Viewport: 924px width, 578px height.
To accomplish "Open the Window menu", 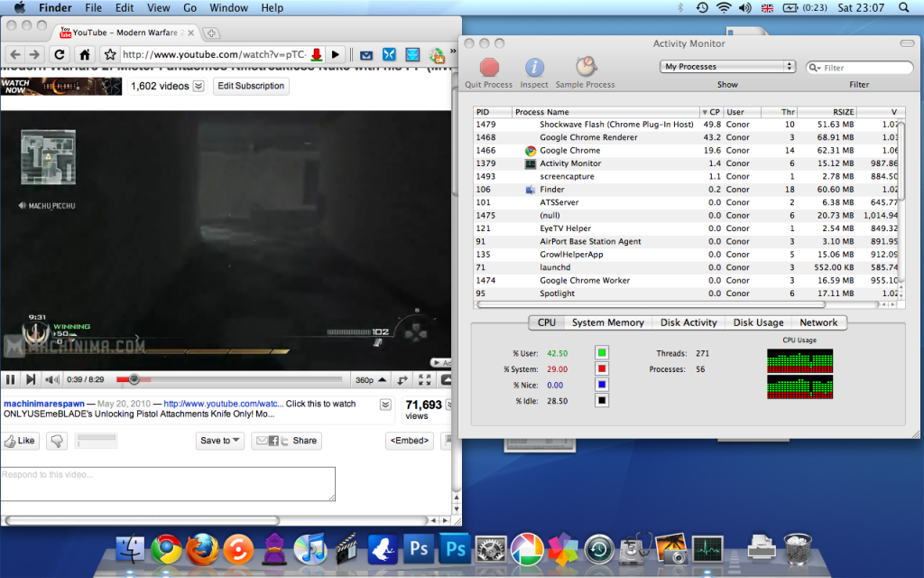I will coord(228,7).
